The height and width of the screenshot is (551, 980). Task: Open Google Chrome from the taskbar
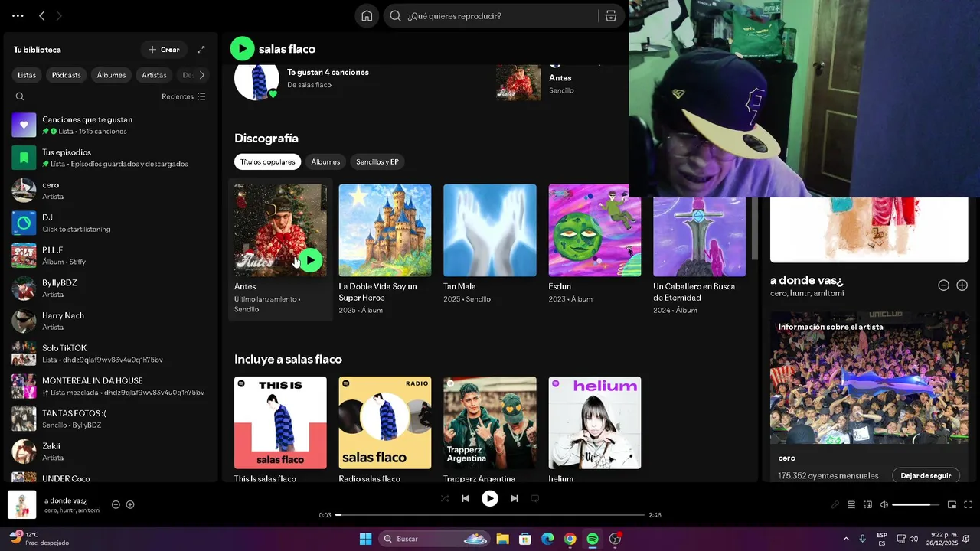coord(570,539)
